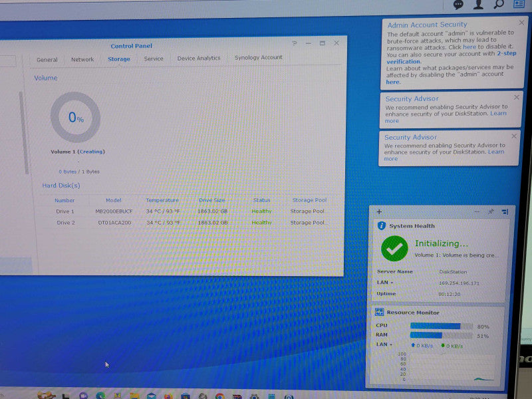Click the Volume 1 usage ring chart
532x399 pixels.
click(75, 117)
